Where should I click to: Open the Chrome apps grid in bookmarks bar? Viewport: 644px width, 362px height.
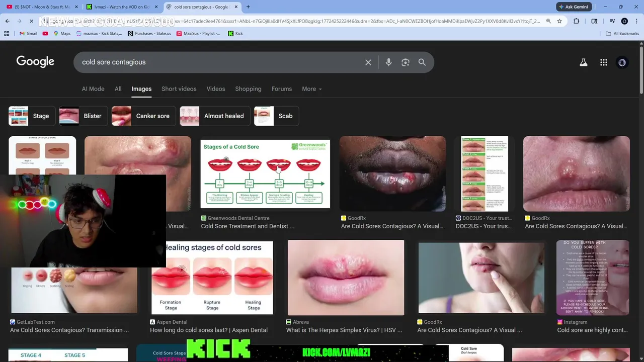tap(7, 33)
